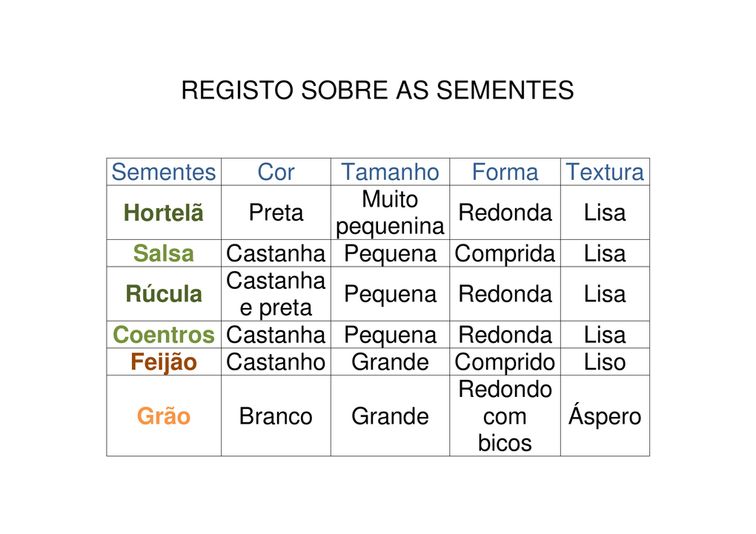The height and width of the screenshot is (534, 756).
Task: Select the Castanha e preta cell
Action: click(276, 294)
